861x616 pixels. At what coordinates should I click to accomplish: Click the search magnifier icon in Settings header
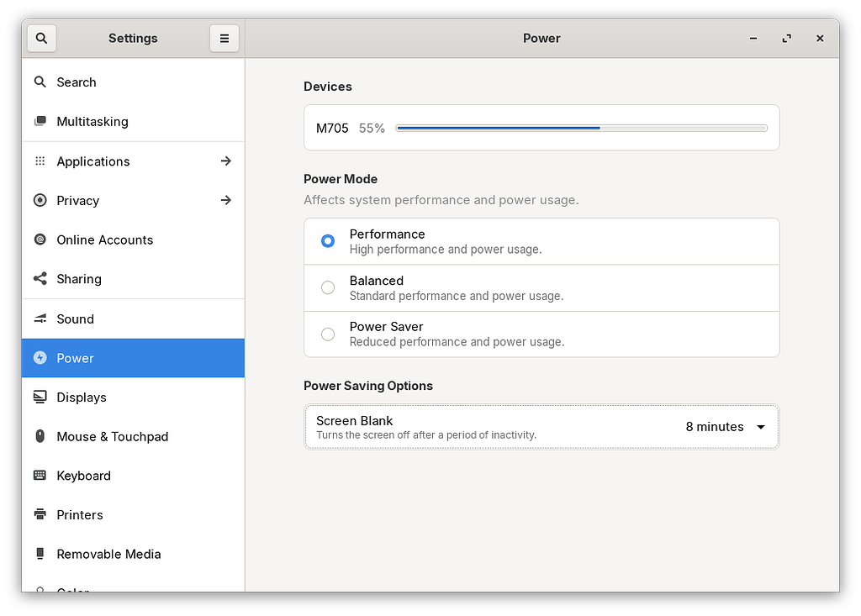point(41,38)
